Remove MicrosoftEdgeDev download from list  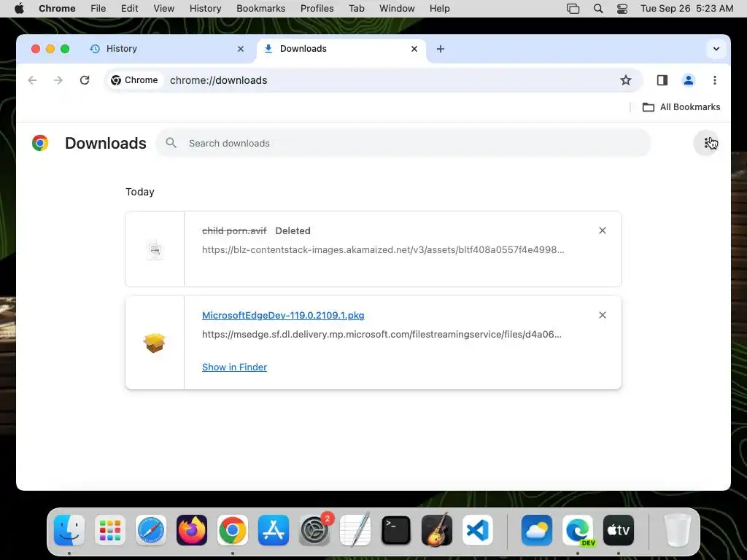(x=602, y=315)
